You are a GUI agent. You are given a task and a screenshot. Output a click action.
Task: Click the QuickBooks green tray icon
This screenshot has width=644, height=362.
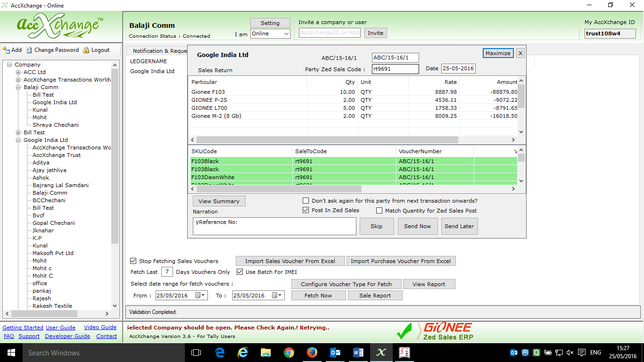(x=536, y=353)
